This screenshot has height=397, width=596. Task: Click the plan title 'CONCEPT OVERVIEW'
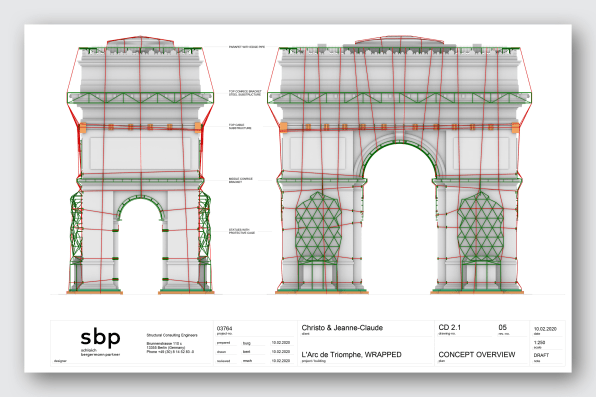coord(477,354)
